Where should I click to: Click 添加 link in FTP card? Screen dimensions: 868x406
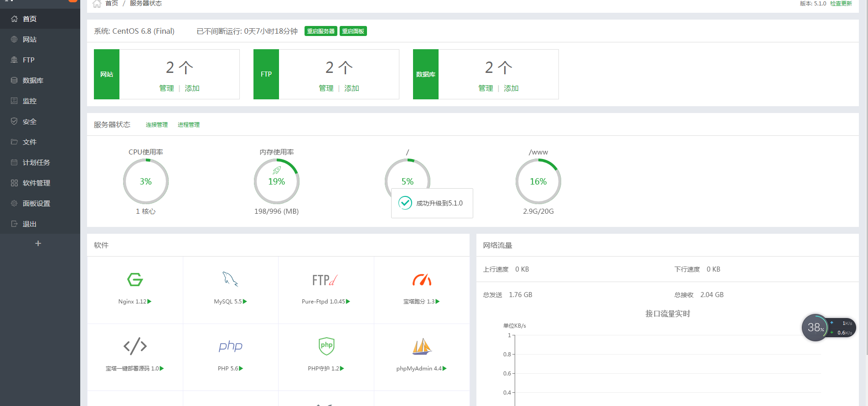pos(351,88)
